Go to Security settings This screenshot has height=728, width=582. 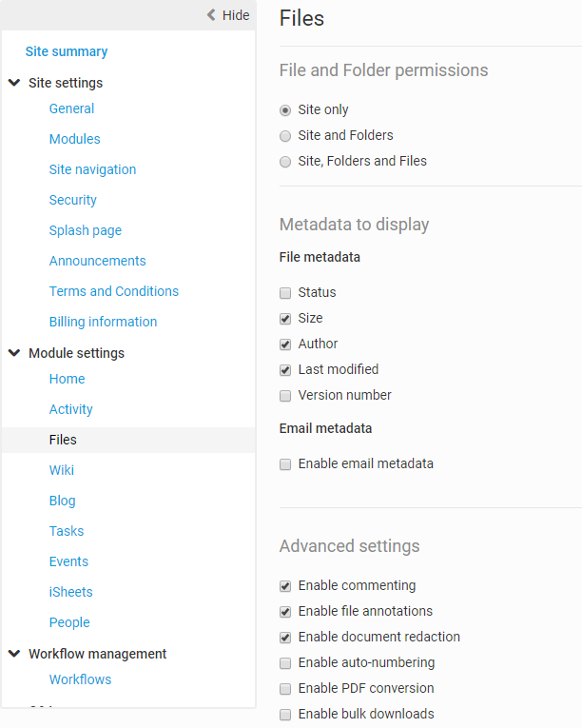[x=73, y=200]
